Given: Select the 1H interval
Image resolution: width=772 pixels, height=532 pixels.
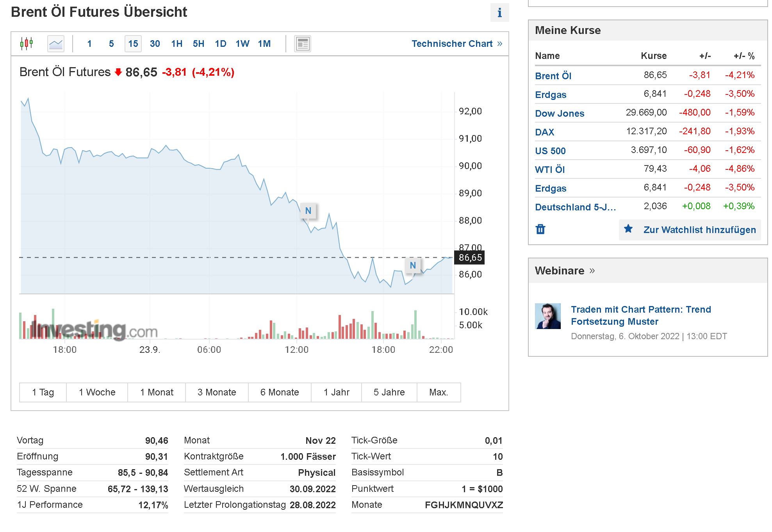Looking at the screenshot, I should coord(177,44).
